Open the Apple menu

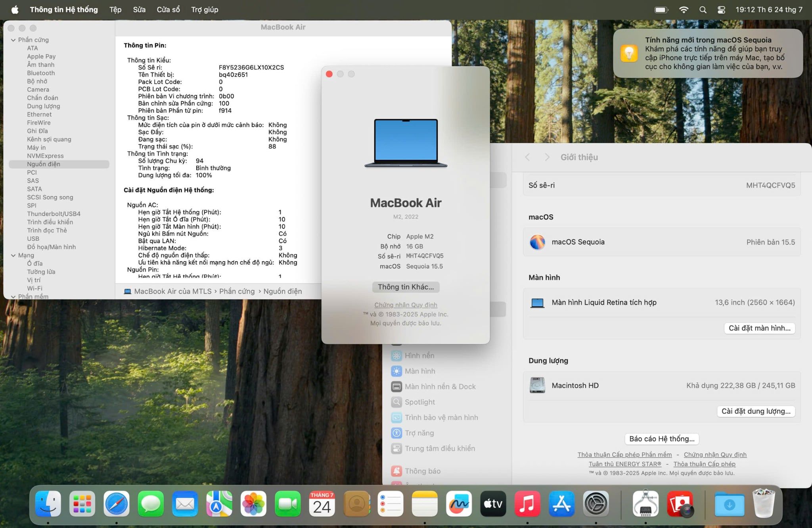(x=15, y=10)
